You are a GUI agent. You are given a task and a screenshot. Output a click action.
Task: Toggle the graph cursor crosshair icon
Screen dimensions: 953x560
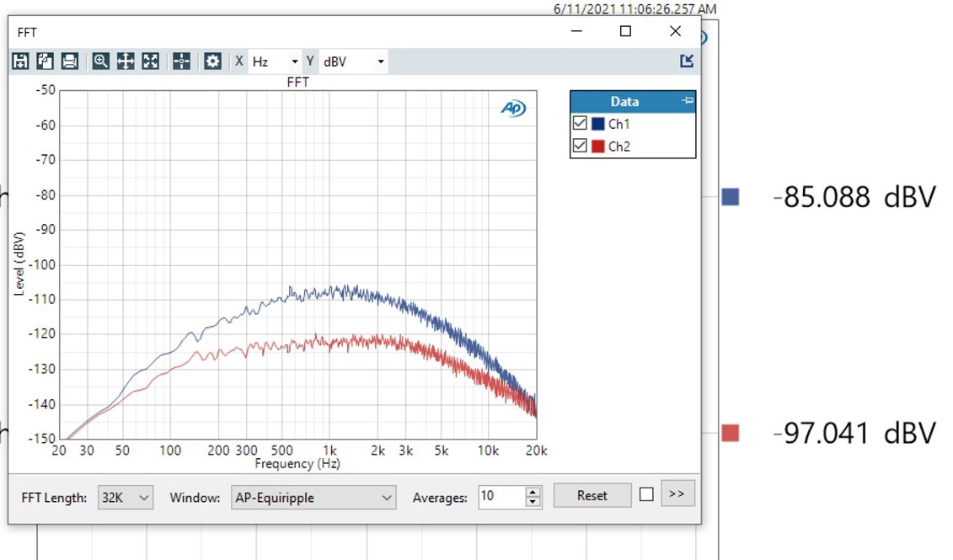click(x=181, y=61)
